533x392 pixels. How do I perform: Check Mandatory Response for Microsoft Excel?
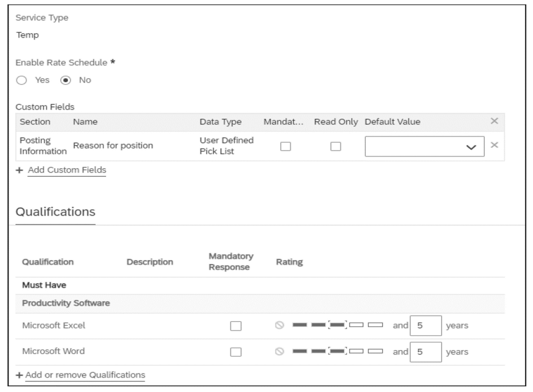(236, 326)
